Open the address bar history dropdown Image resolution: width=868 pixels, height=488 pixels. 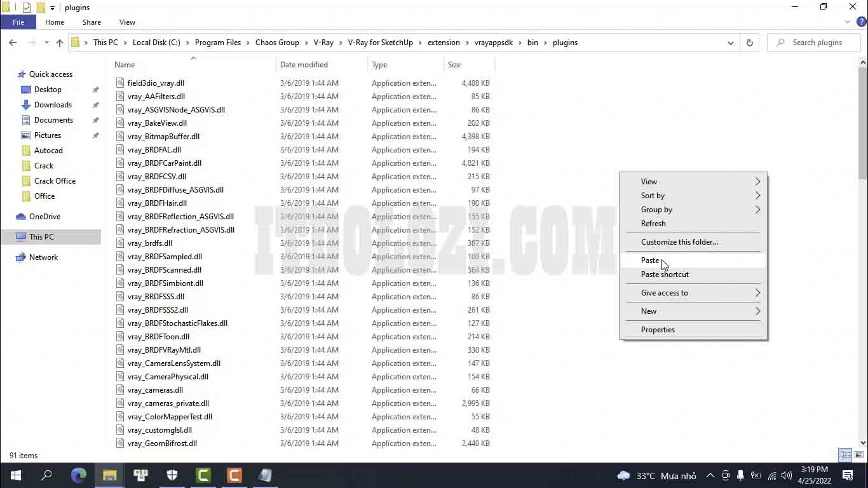coord(730,43)
